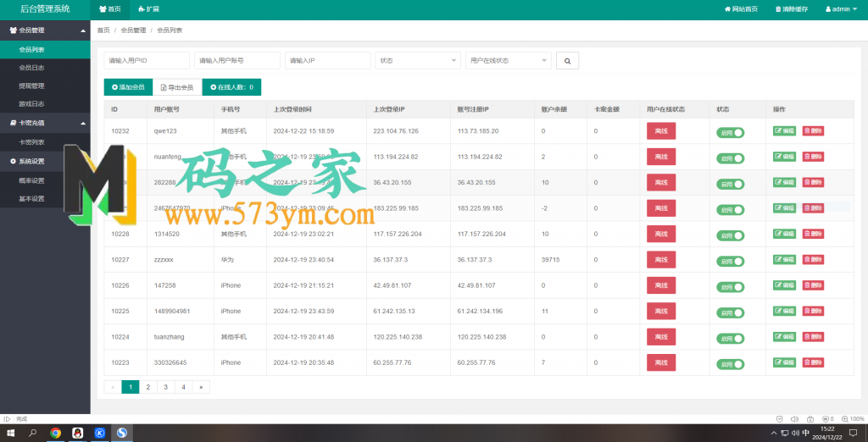Open the 用户在线状态 filter dropdown
This screenshot has height=442, width=868.
509,61
